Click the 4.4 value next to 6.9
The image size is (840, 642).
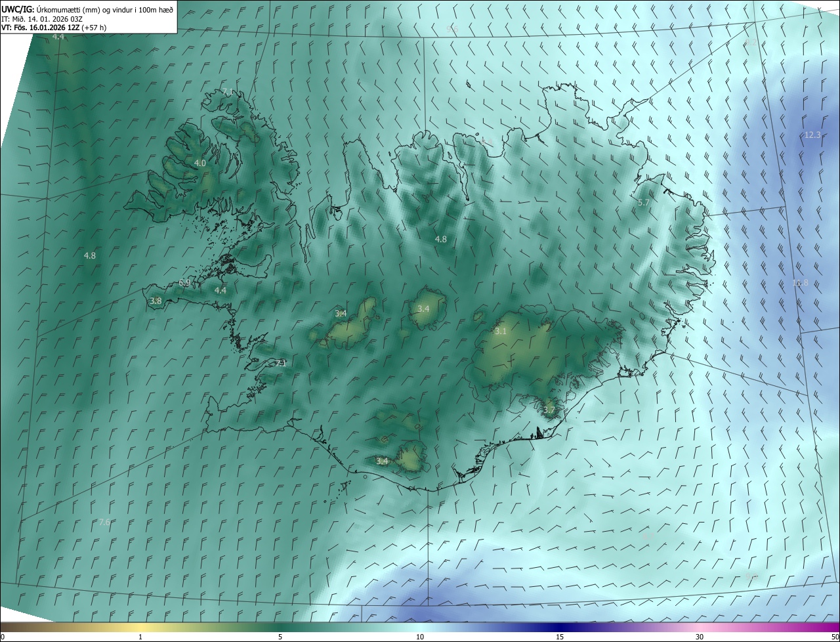point(220,290)
